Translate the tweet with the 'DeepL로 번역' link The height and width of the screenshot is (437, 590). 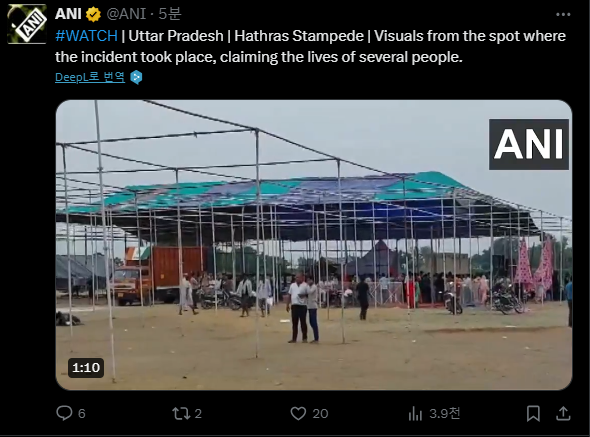pos(90,77)
